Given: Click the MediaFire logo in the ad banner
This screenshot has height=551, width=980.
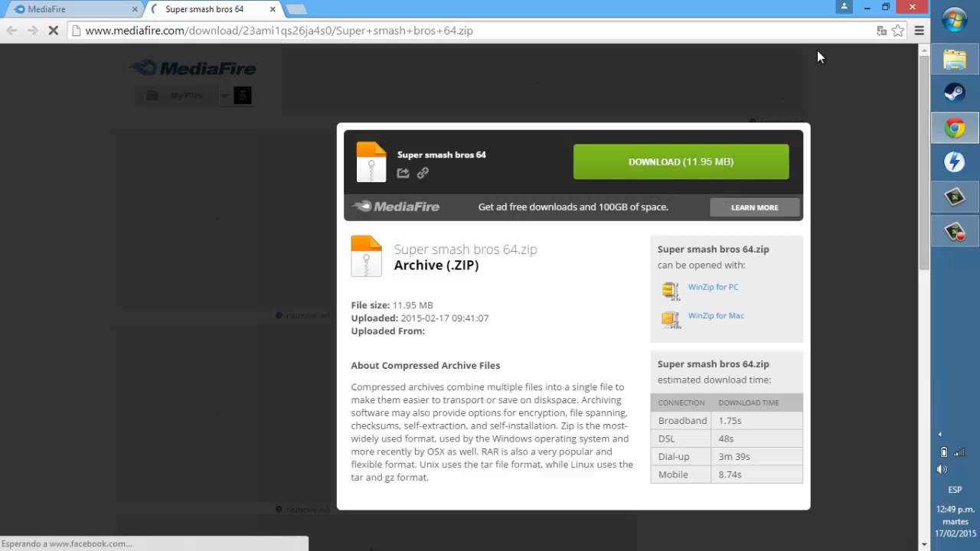Looking at the screenshot, I should click(395, 207).
